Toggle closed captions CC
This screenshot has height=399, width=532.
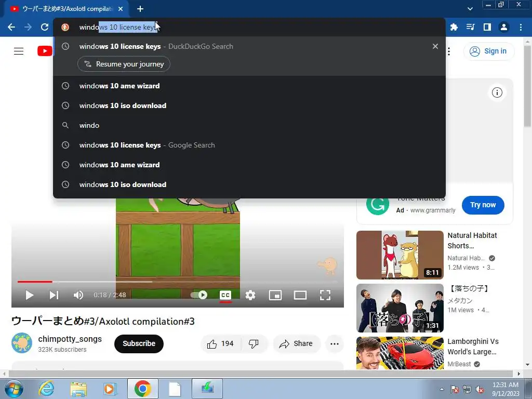coord(225,295)
